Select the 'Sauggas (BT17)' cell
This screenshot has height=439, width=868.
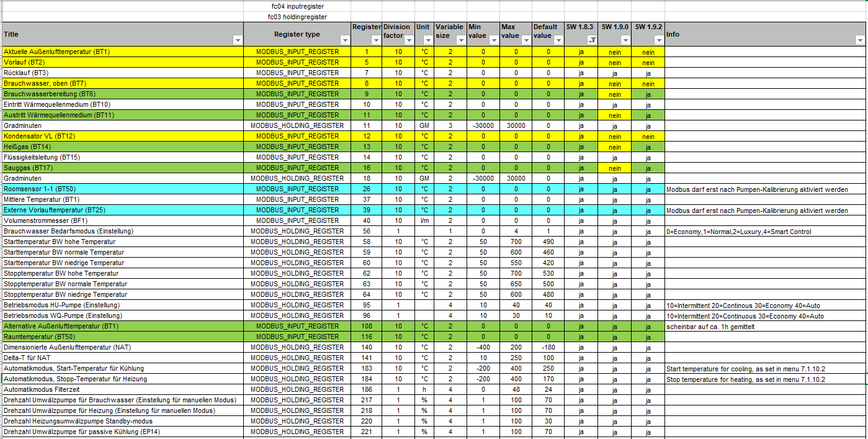pos(122,168)
